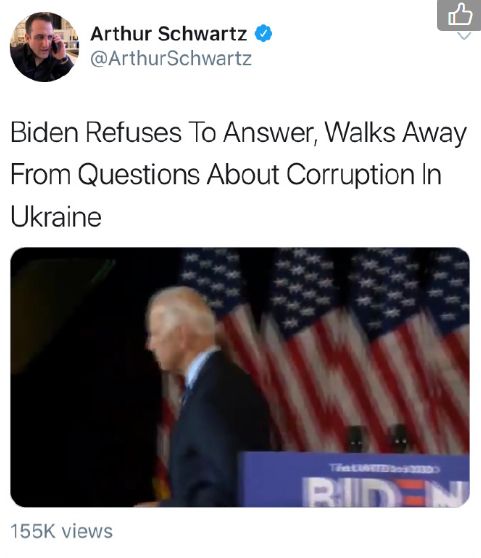Click the 'Walks Away' text in the tweet

coord(396,133)
